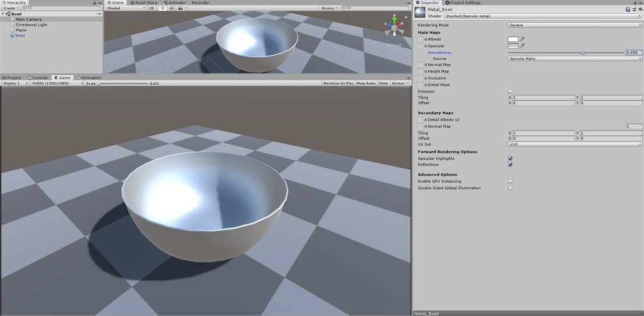
Task: Disable Reflections checkbox
Action: [x=510, y=165]
